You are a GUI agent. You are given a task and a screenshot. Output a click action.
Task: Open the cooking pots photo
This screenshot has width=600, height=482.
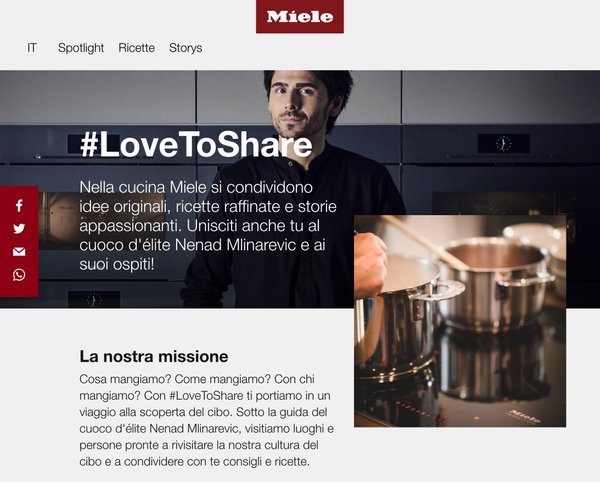[x=460, y=321]
